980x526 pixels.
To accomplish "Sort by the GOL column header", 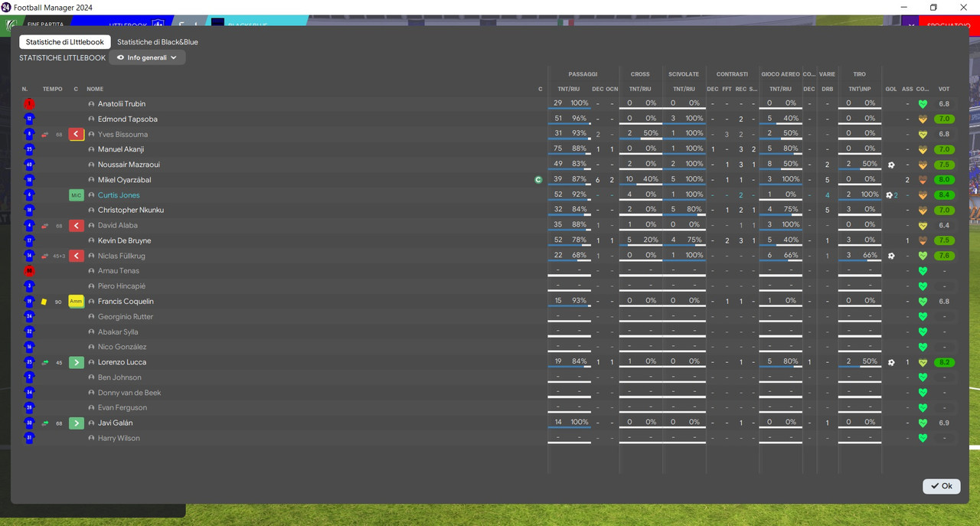I will click(x=891, y=89).
